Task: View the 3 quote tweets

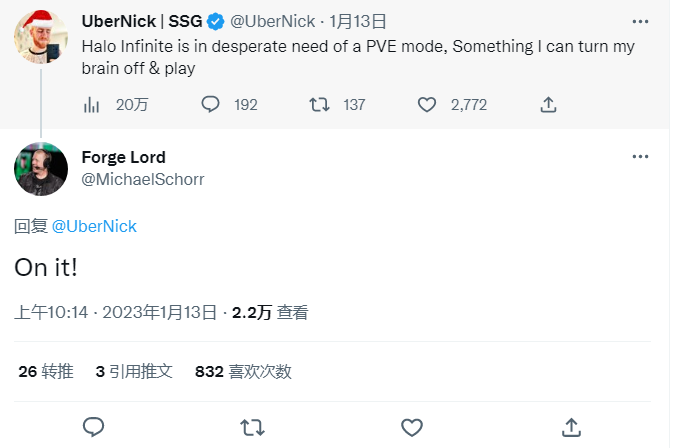Action: point(134,371)
